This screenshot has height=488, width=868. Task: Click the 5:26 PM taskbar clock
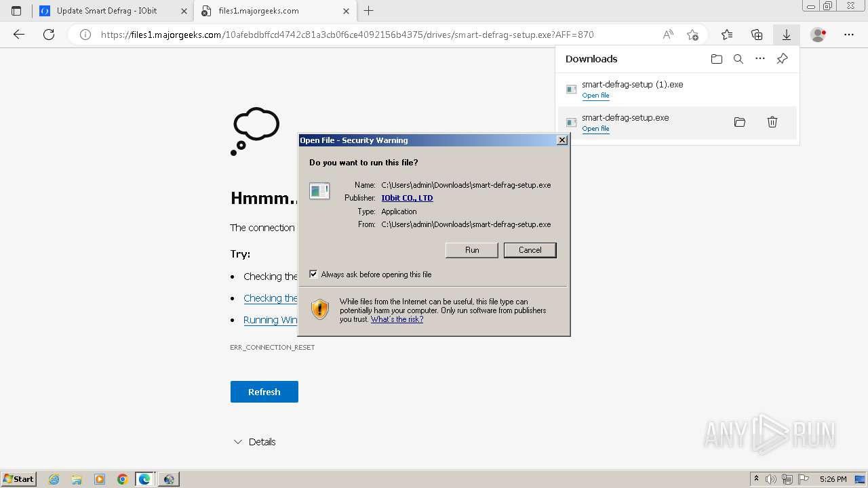pos(833,479)
